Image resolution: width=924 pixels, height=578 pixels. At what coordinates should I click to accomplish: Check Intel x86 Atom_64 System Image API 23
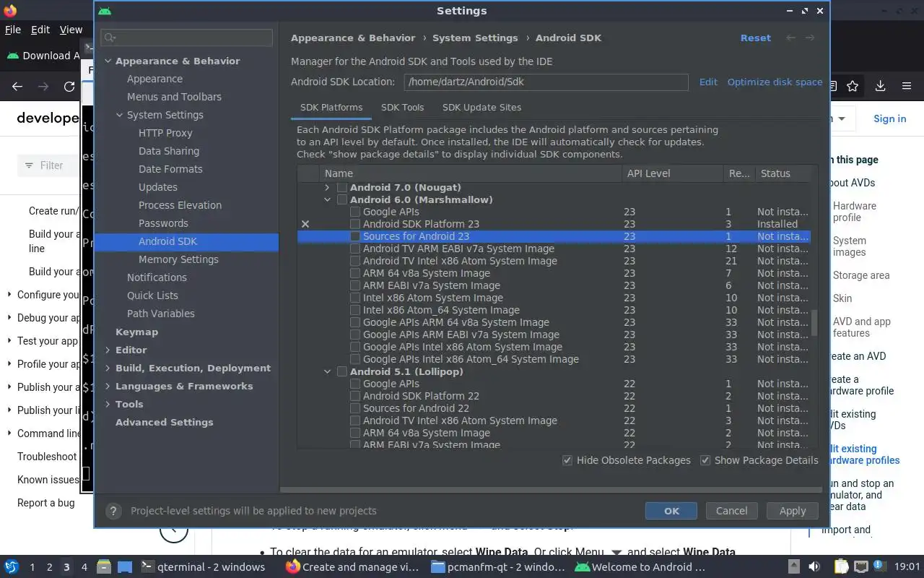click(355, 310)
